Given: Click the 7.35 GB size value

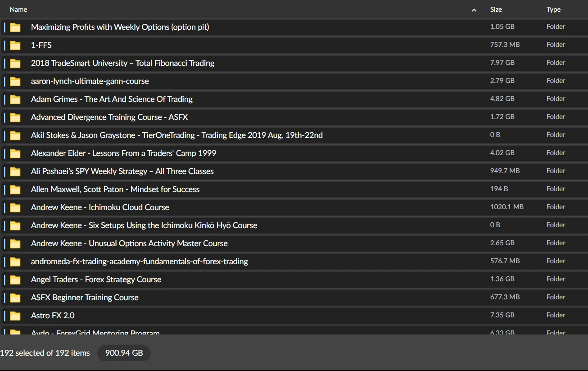Looking at the screenshot, I should pos(502,315).
